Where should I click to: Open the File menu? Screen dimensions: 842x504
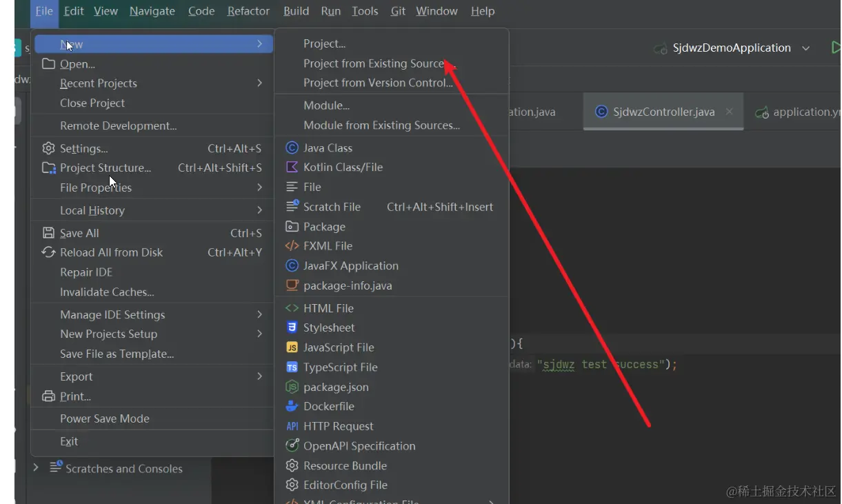tap(44, 11)
